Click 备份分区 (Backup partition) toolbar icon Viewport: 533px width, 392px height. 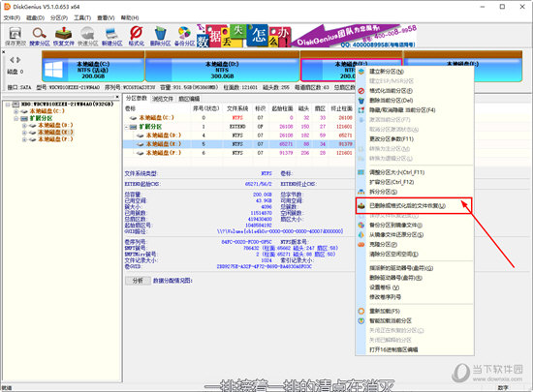pos(184,37)
